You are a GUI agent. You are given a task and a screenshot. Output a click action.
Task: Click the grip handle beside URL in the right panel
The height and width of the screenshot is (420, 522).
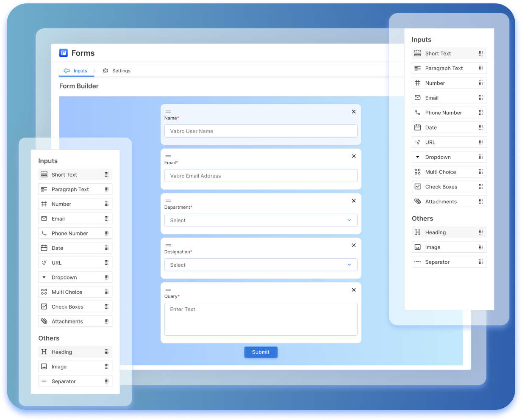pos(480,142)
